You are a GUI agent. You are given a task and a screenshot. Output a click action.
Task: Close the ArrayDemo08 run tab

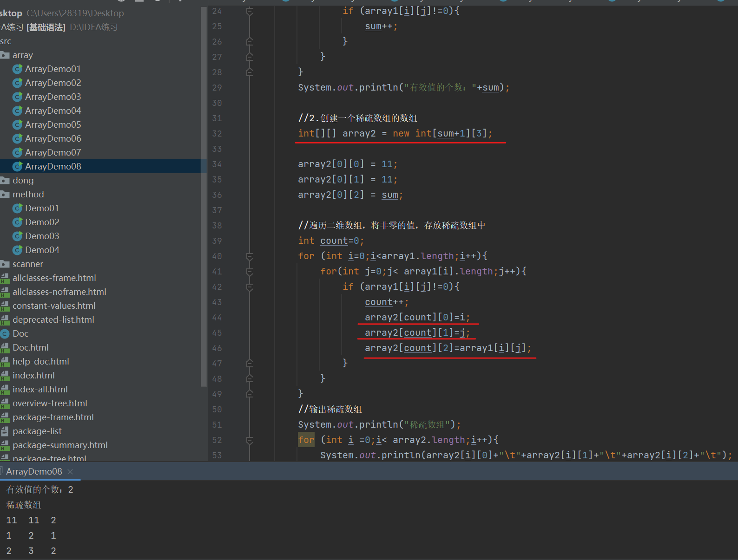[x=70, y=472]
